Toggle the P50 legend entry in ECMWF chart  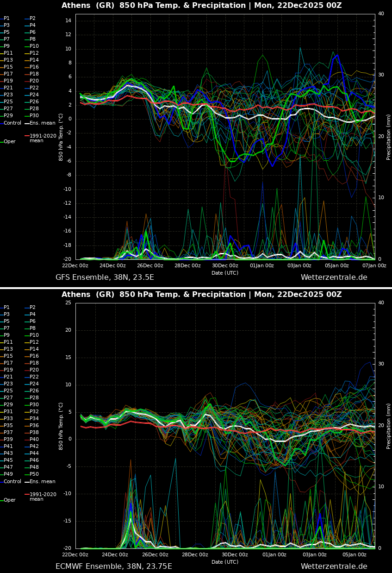(34, 474)
